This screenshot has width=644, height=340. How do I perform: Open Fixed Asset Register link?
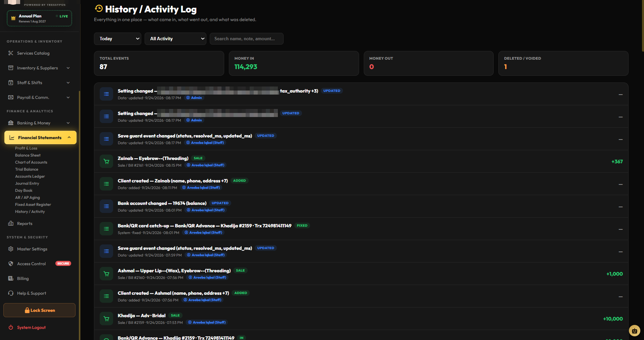[x=33, y=205]
